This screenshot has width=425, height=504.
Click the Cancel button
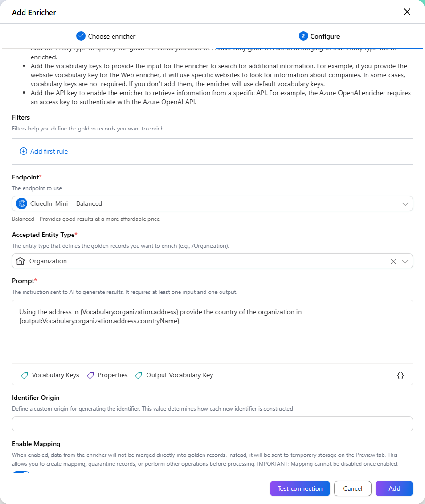(x=352, y=488)
